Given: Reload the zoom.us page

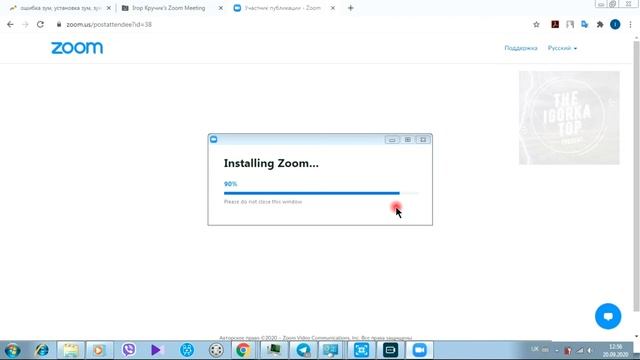Looking at the screenshot, I should (x=40, y=24).
